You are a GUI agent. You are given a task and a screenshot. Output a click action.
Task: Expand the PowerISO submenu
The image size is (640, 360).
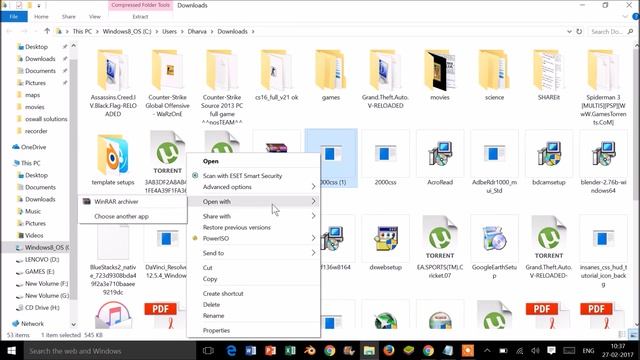(313, 238)
